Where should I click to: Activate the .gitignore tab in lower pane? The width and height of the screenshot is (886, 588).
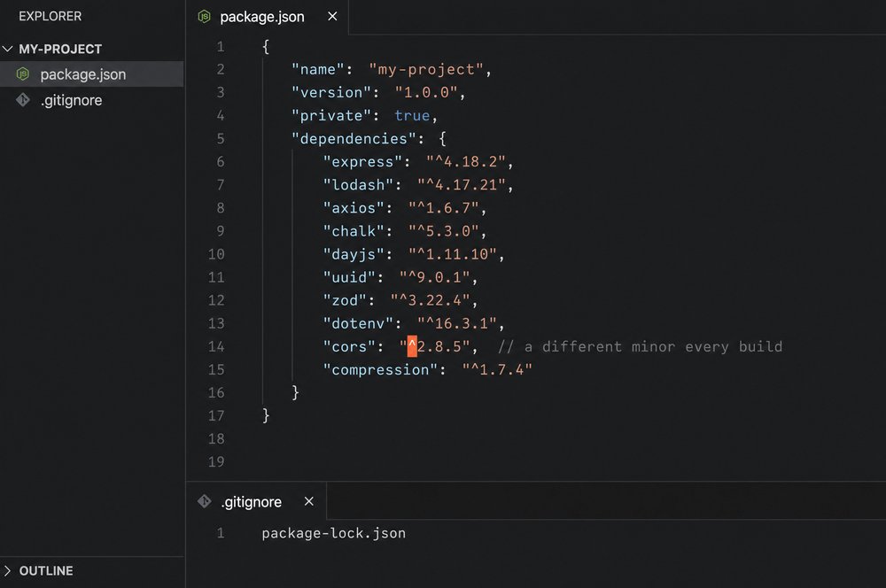pyautogui.click(x=256, y=501)
